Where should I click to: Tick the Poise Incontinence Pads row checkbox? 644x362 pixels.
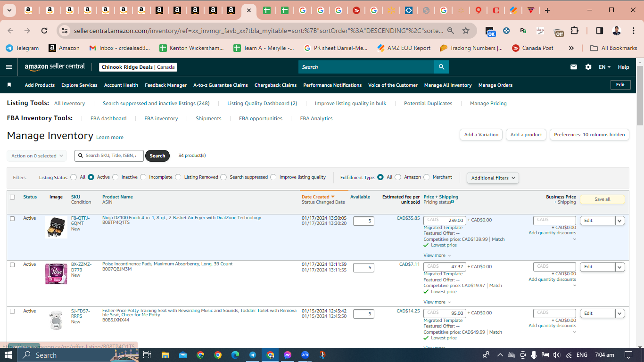point(12,265)
